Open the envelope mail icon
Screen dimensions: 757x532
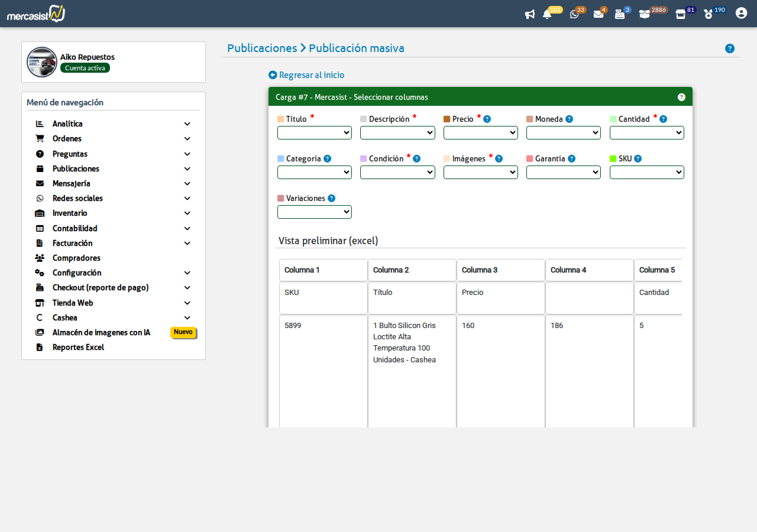(599, 14)
